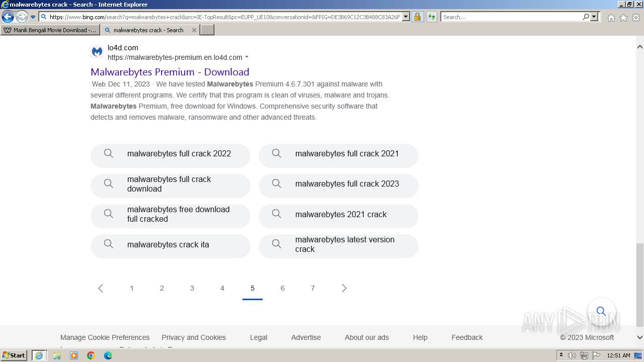Click current results page 5
Viewport: 644px width, 362px height.
coord(253,288)
